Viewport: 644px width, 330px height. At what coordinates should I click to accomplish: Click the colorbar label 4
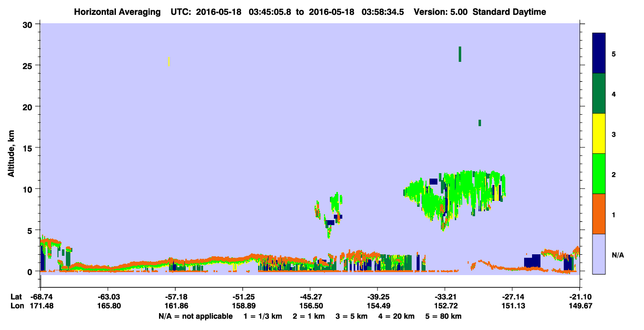click(614, 94)
